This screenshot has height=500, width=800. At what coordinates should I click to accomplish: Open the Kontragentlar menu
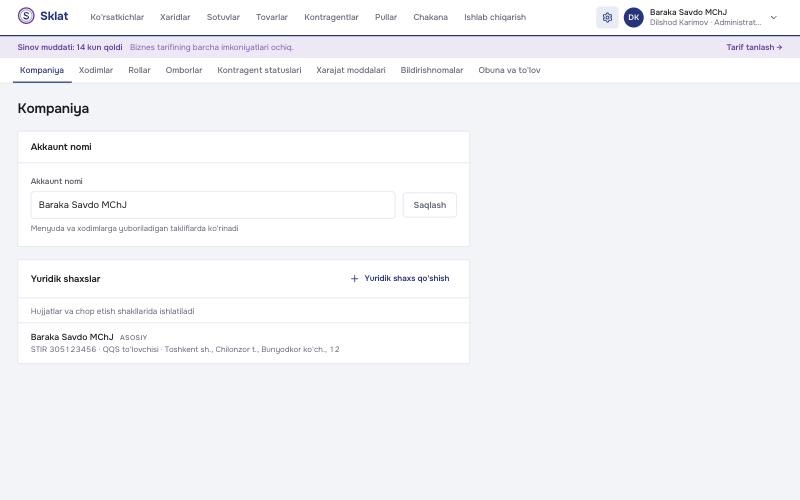pos(331,17)
